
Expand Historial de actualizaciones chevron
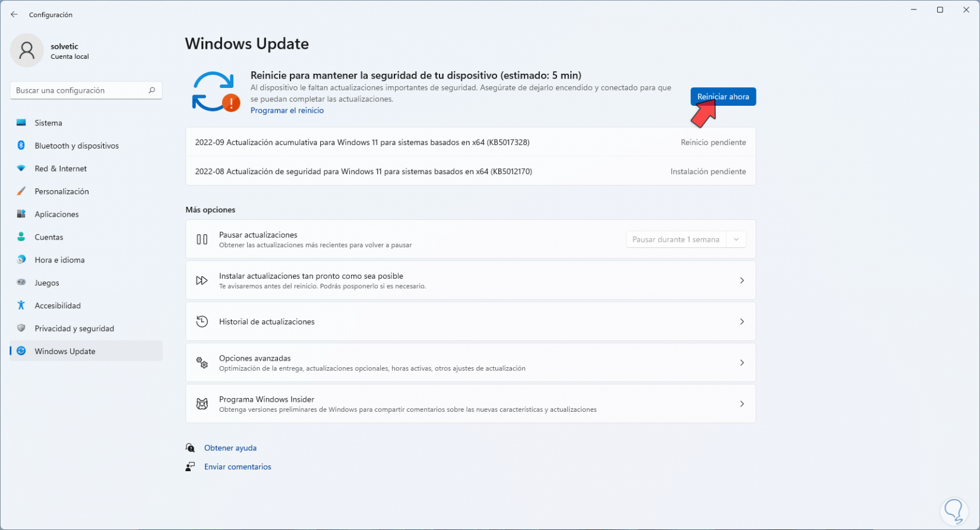tap(742, 321)
